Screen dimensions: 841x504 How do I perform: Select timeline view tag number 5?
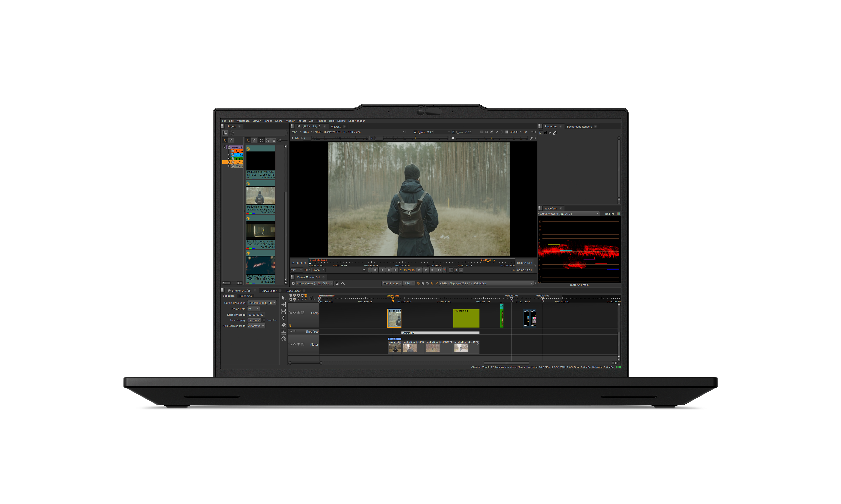coord(306,296)
